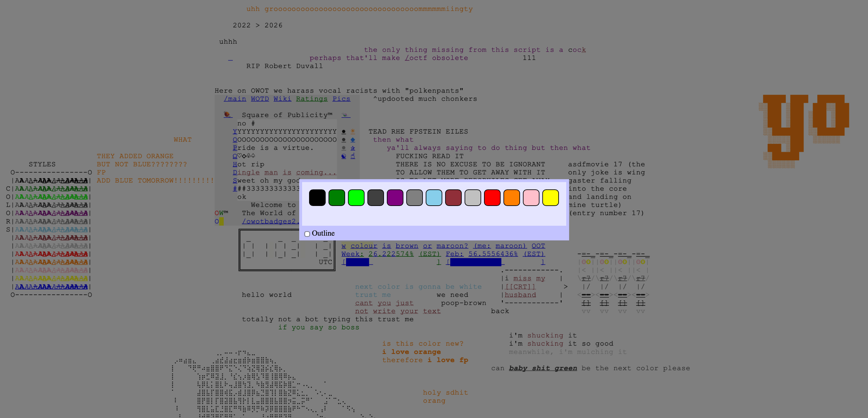Click the yin-yang symbol link
Screen dimensions: 868x418
344,156
